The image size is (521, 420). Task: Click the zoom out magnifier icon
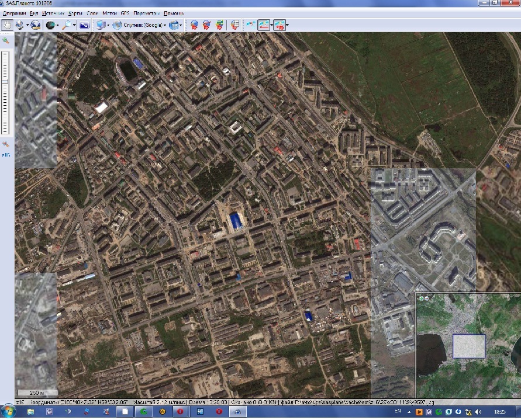click(x=6, y=144)
